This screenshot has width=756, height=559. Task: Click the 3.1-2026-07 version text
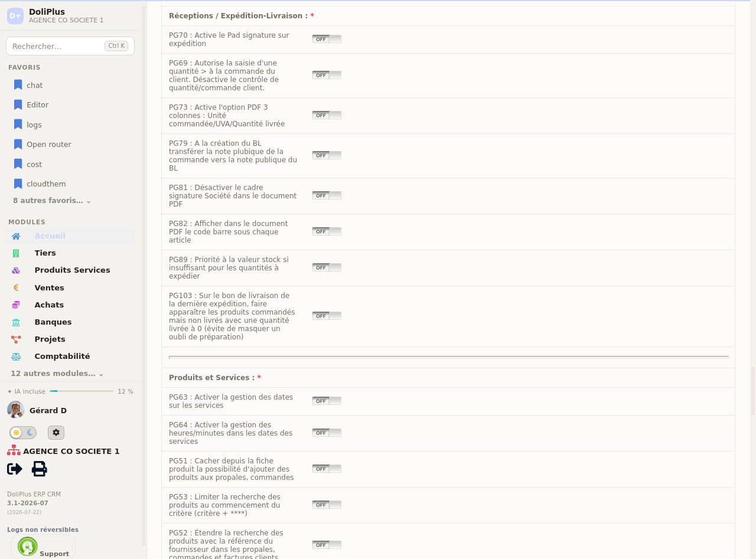(28, 504)
